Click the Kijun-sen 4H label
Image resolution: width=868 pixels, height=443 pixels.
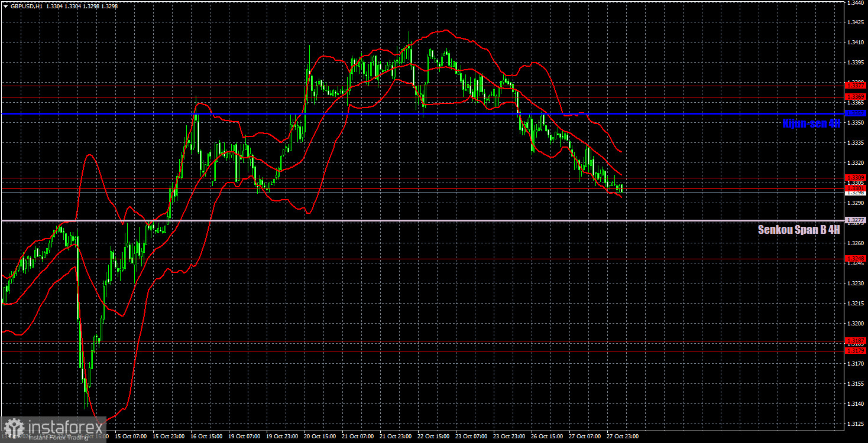pos(811,123)
